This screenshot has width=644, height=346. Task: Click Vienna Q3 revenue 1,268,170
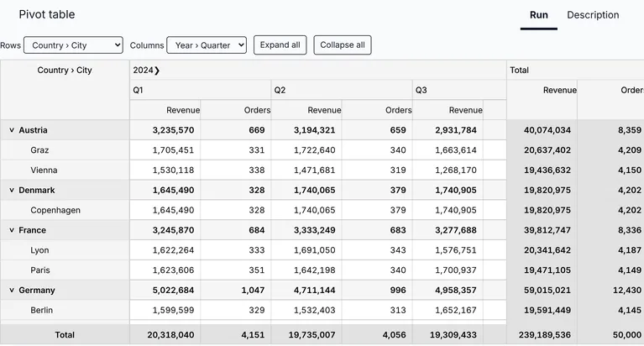[x=448, y=170]
